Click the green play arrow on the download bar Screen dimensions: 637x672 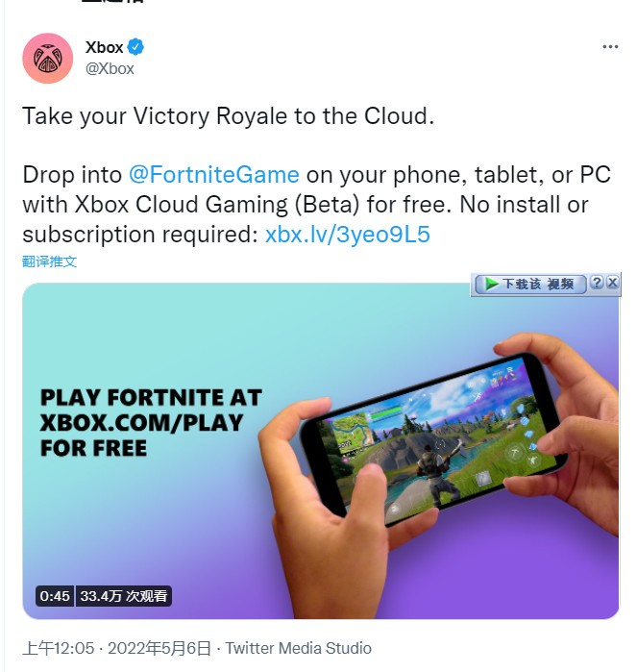pos(491,284)
